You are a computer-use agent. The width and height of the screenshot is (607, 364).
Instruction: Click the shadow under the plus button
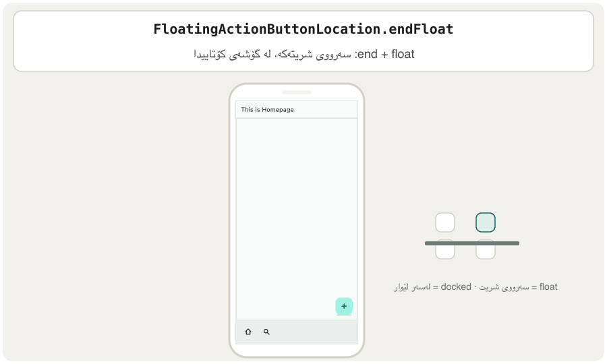[x=344, y=315]
